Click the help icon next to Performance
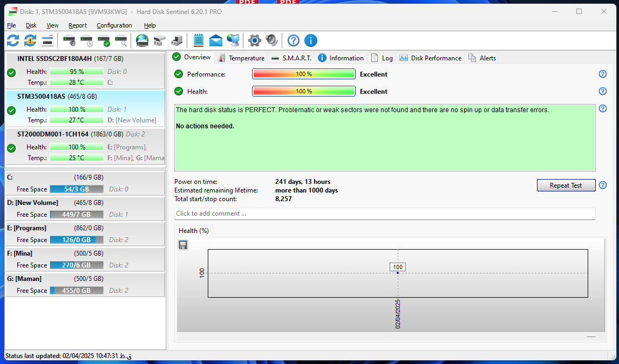The height and width of the screenshot is (364, 619). pyautogui.click(x=603, y=74)
